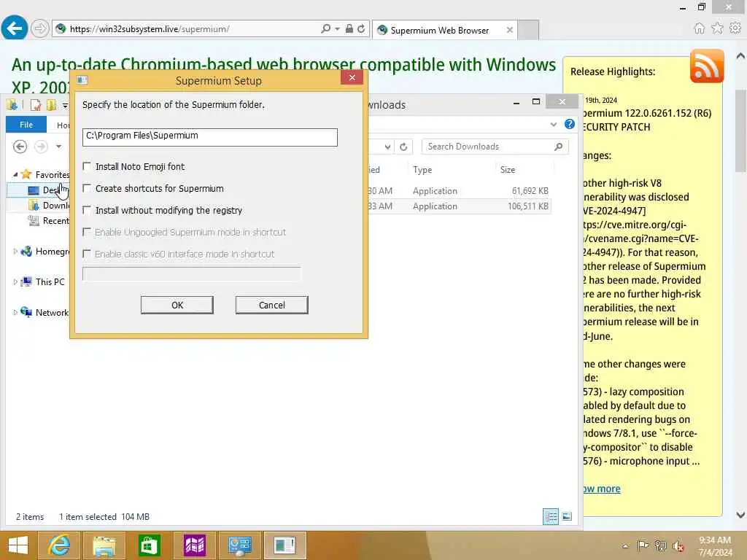This screenshot has width=747, height=560.
Task: Switch Explorer to large icons view
Action: pos(567,517)
